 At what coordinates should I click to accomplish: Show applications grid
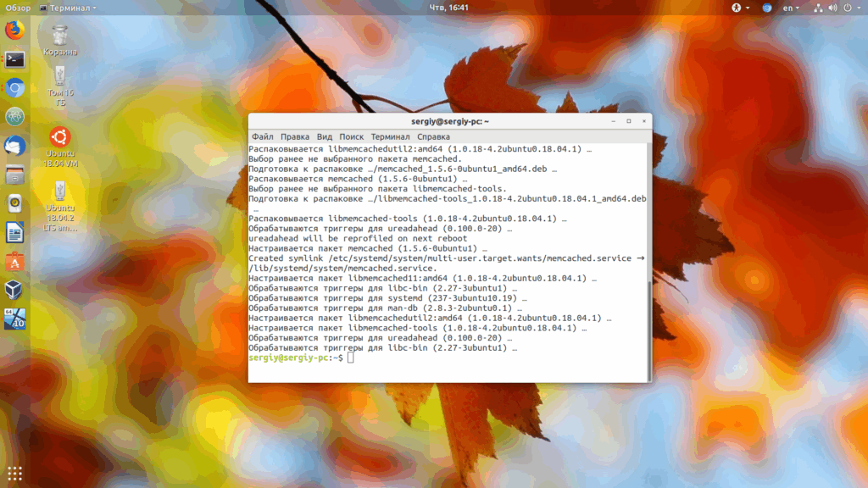coord(15,473)
